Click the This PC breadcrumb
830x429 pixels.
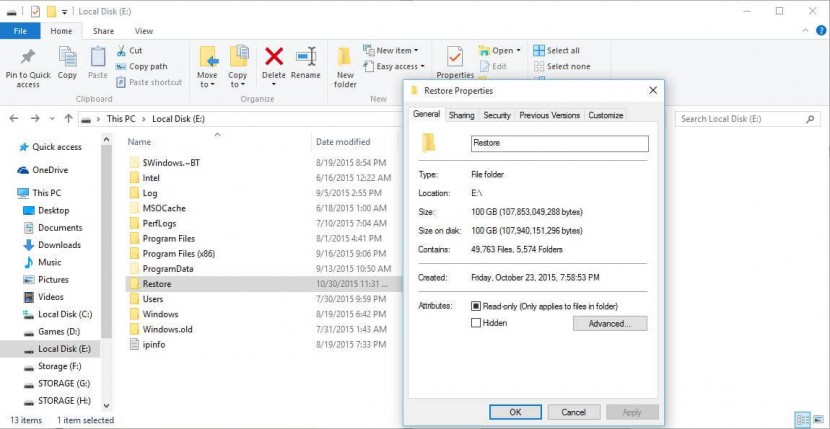(x=121, y=119)
